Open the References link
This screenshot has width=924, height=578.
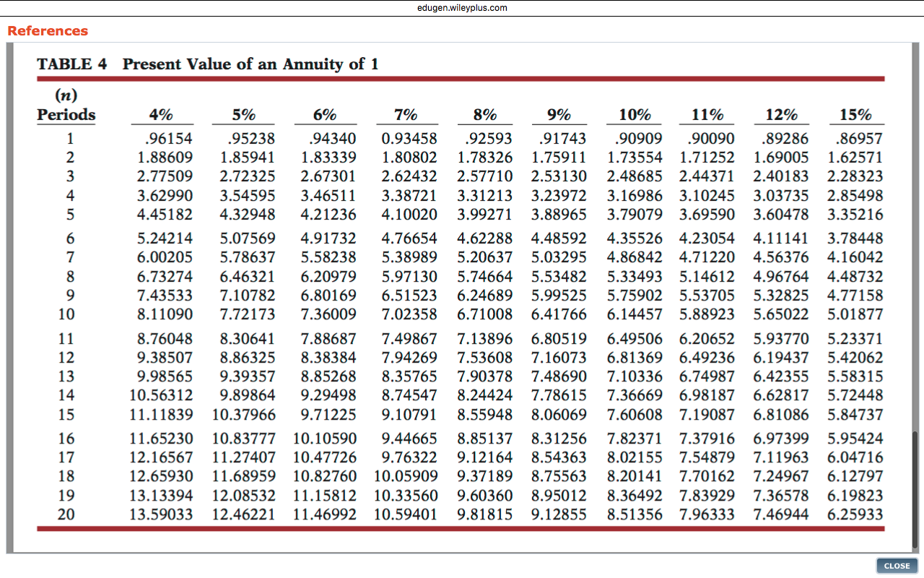tap(48, 31)
